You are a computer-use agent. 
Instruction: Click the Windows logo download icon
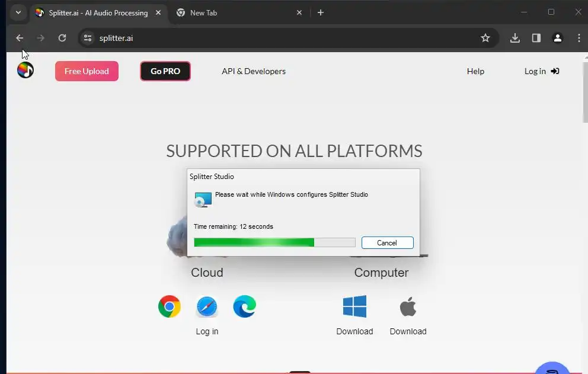pyautogui.click(x=354, y=306)
